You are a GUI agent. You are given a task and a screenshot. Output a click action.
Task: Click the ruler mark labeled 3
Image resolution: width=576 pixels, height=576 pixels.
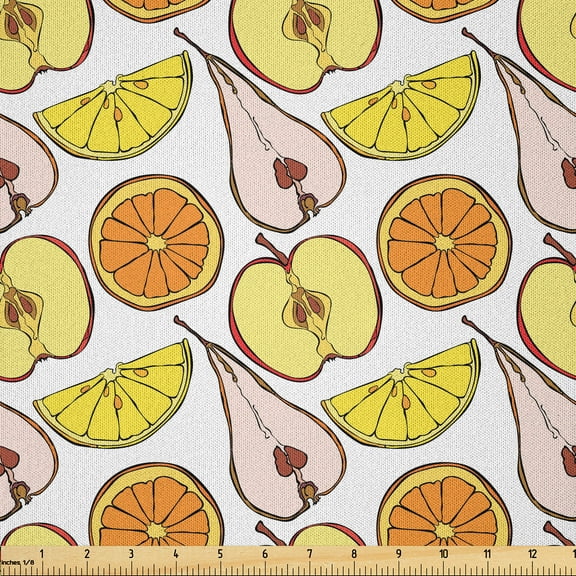(x=131, y=554)
